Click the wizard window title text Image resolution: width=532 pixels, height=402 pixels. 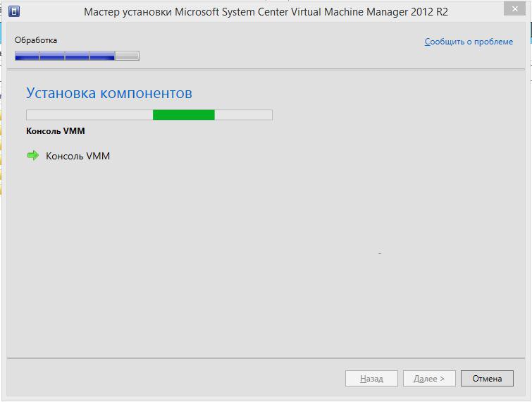point(266,12)
